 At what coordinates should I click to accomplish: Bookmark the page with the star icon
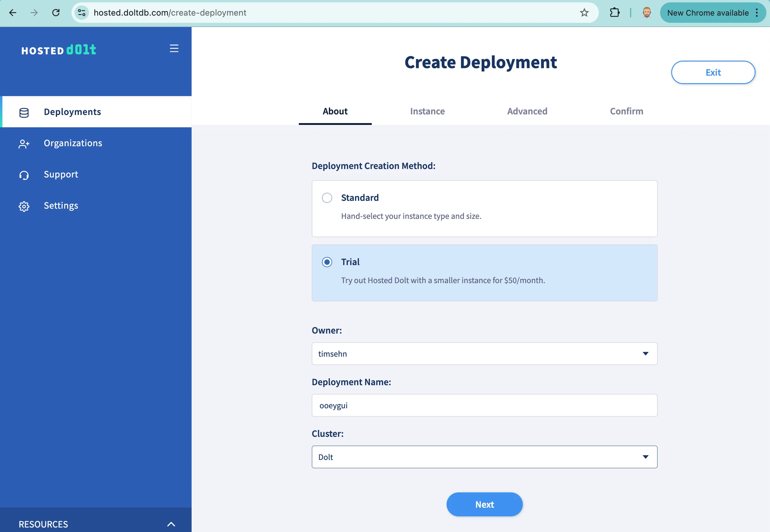[584, 13]
